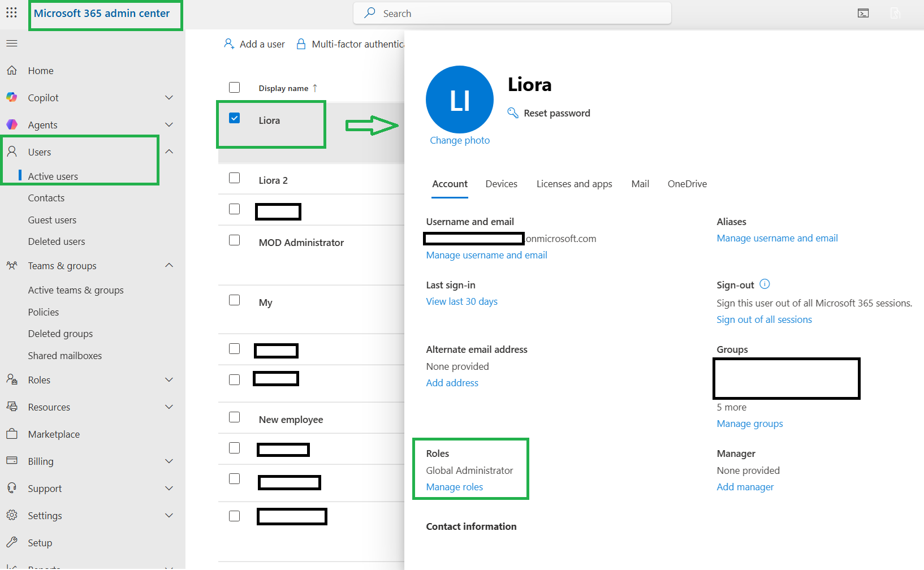Image resolution: width=924 pixels, height=570 pixels.
Task: Click the LI profile avatar
Action: pos(460,100)
